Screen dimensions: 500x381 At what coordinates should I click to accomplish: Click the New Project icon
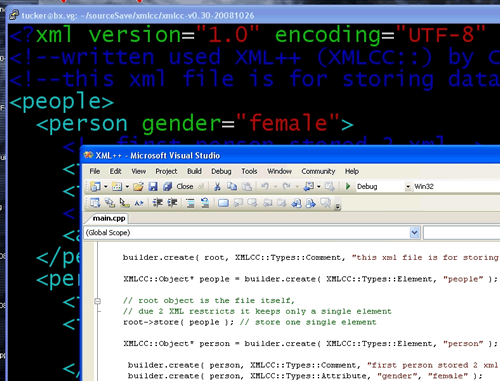click(x=95, y=186)
